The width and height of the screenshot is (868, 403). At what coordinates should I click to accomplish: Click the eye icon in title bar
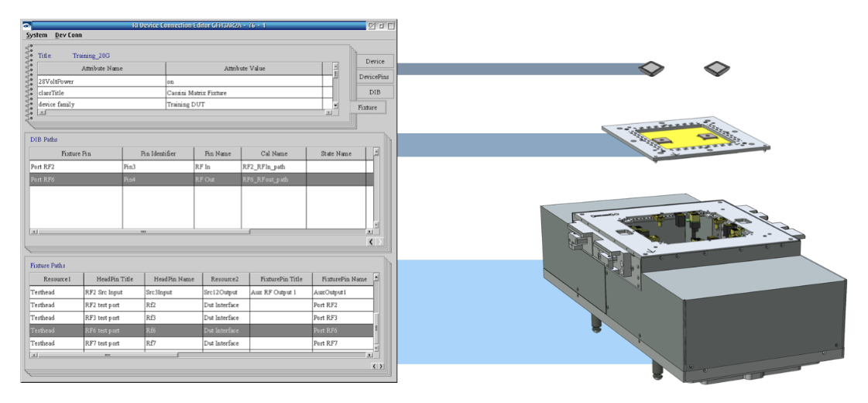(x=26, y=26)
